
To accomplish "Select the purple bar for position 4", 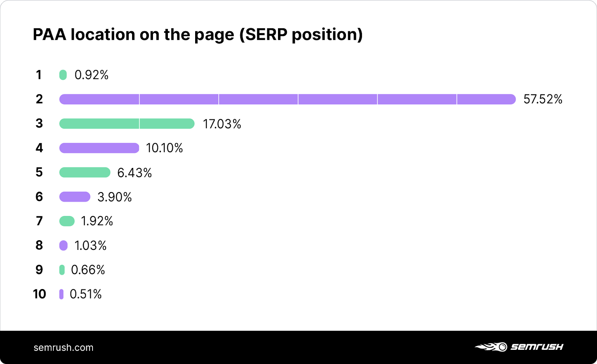I will pos(99,148).
